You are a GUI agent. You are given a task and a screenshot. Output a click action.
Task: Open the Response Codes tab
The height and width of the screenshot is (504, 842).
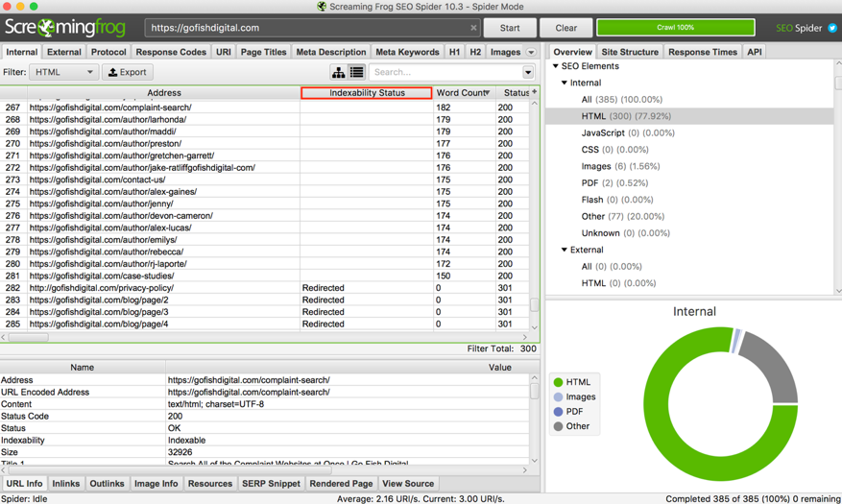tap(171, 52)
